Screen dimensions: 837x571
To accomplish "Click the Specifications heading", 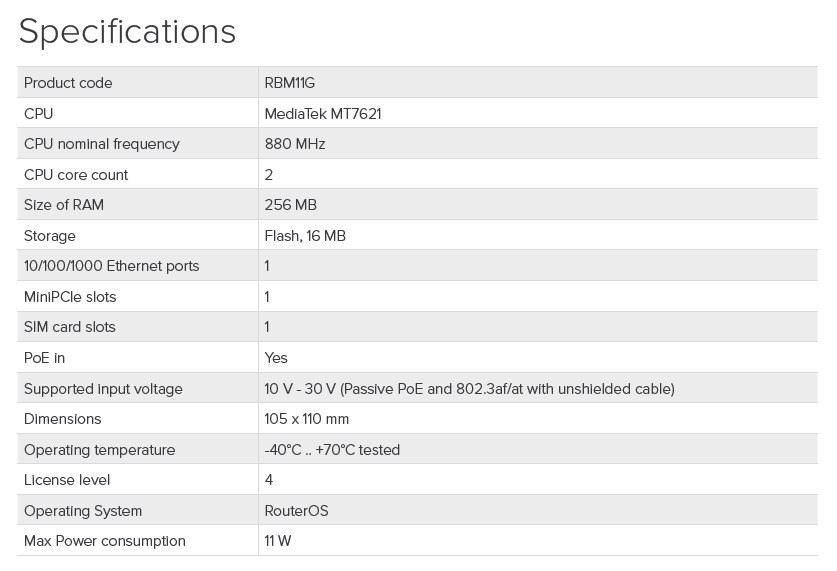I will point(127,32).
